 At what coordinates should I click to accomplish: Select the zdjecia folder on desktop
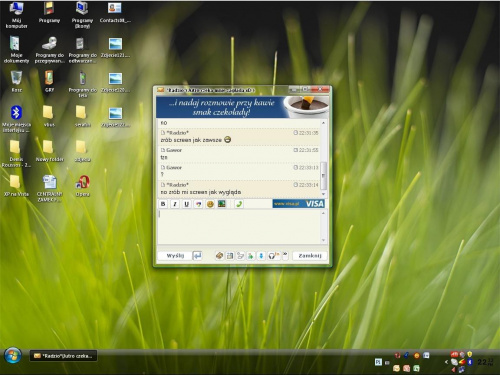tap(82, 151)
